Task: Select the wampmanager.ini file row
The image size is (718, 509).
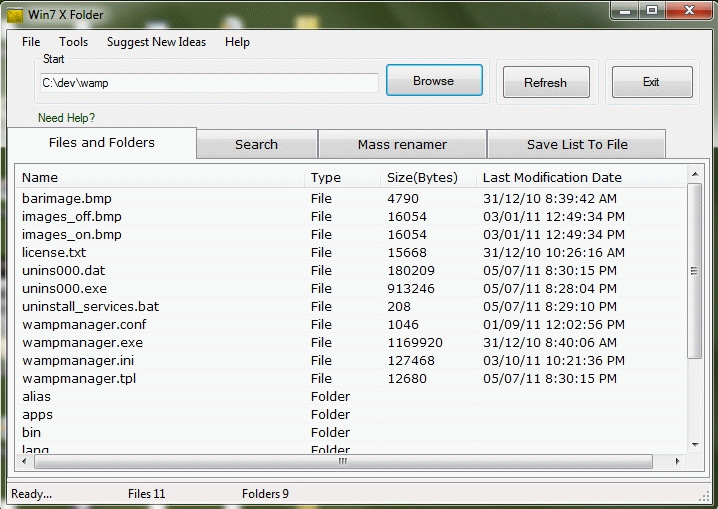Action: coord(351,361)
